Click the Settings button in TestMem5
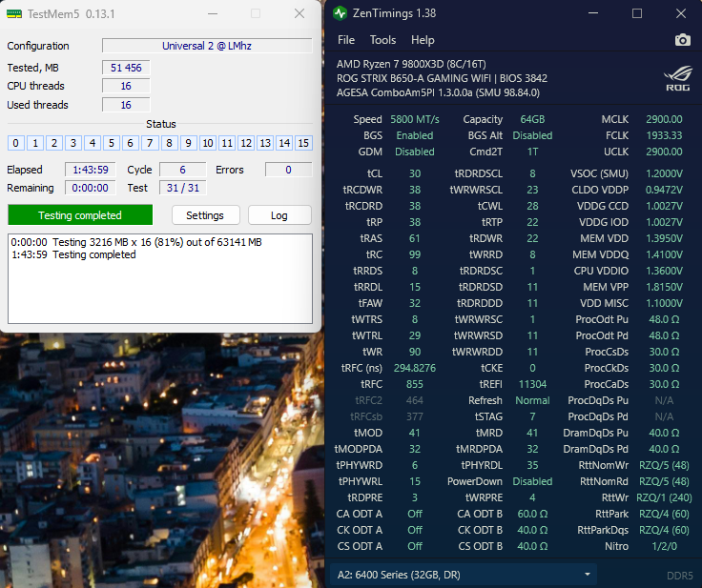702x588 pixels. tap(205, 215)
